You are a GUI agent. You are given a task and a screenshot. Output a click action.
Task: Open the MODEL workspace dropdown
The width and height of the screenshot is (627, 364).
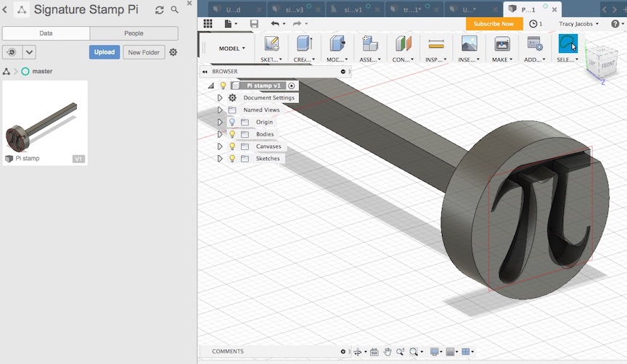(232, 49)
